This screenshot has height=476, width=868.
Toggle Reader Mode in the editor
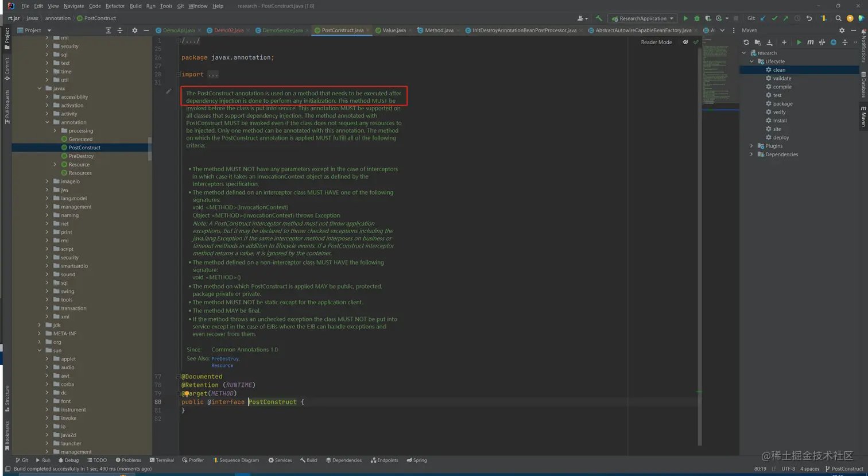click(x=656, y=42)
